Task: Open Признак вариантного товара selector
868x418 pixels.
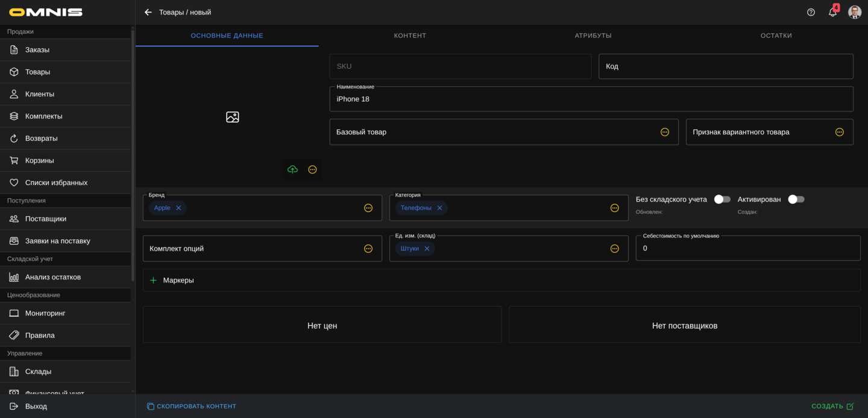Action: click(x=839, y=132)
